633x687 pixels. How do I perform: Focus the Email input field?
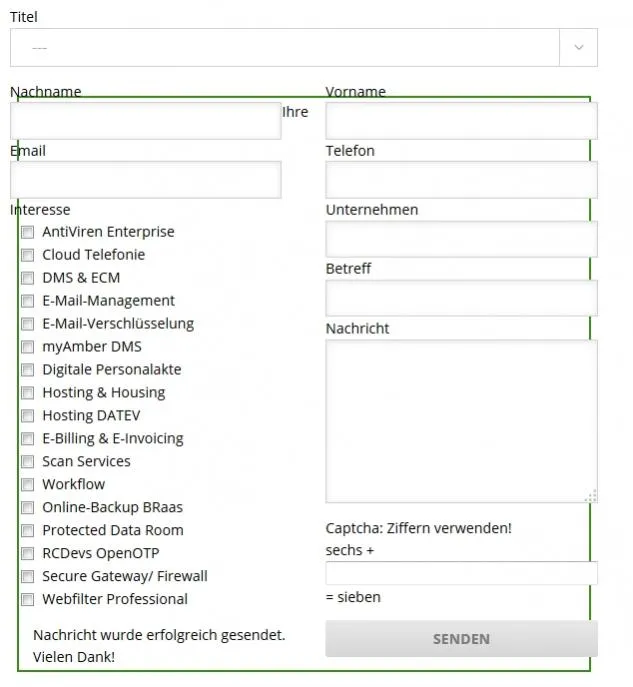point(145,180)
